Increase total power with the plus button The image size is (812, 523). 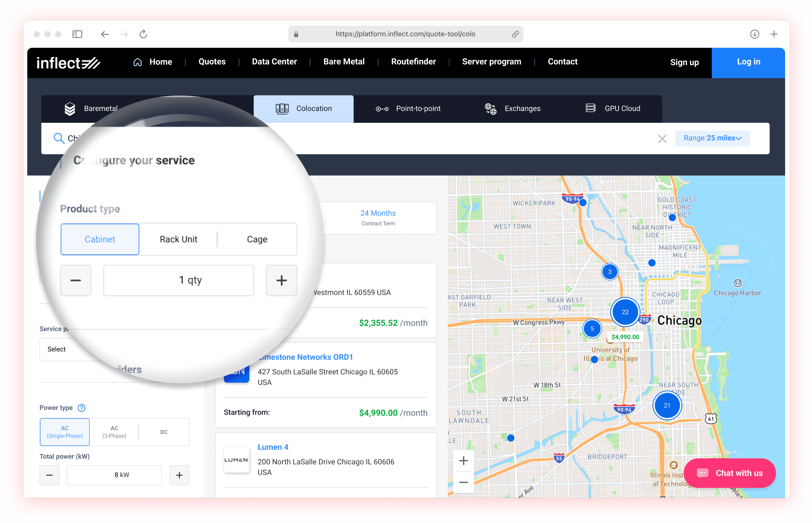tap(179, 475)
